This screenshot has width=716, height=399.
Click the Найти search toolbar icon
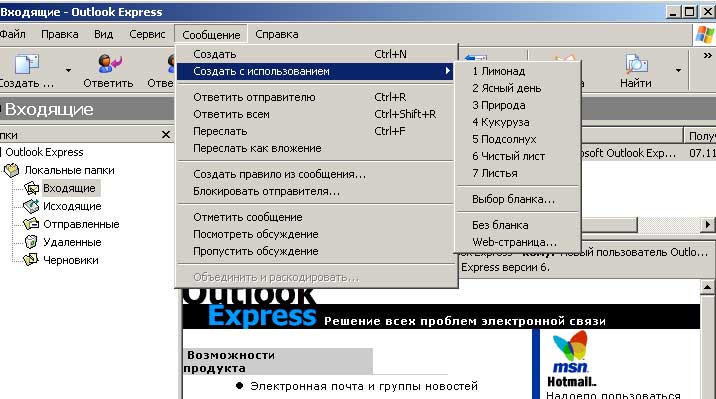636,64
